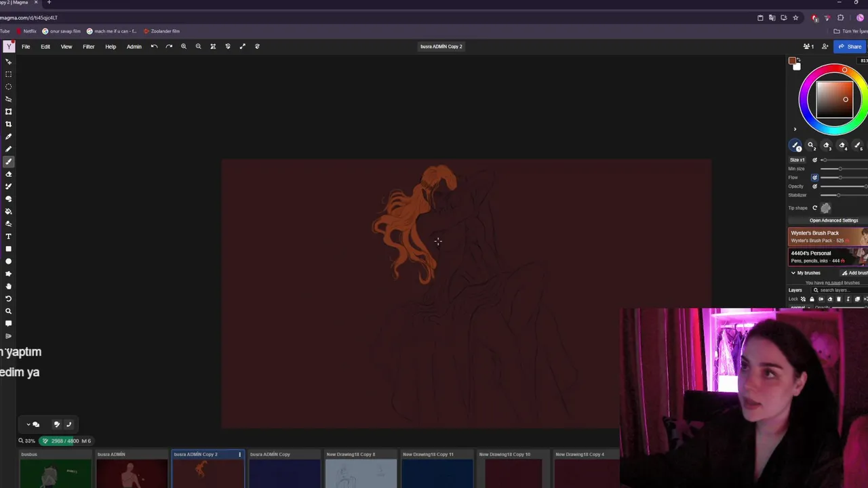This screenshot has height=488, width=868.
Task: Select the Transform tool
Action: pos(9,111)
